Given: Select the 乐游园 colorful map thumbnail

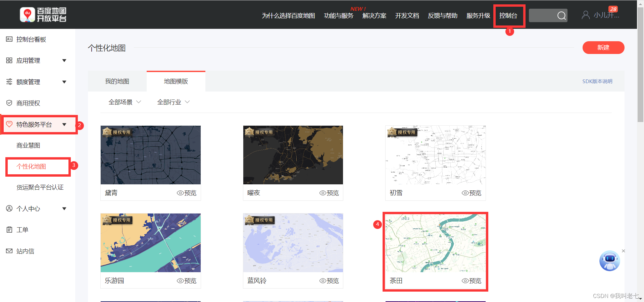Looking at the screenshot, I should click(x=151, y=243).
